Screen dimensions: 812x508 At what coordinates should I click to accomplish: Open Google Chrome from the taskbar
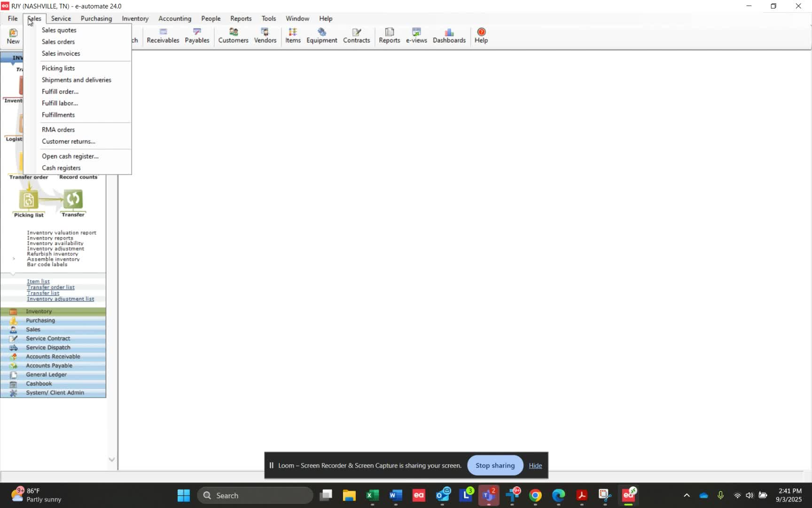(535, 495)
